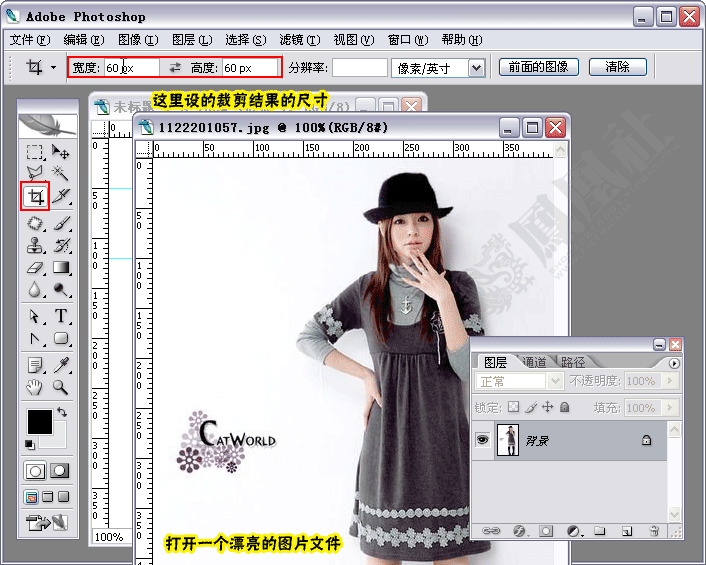706x565 pixels.
Task: Select the Type tool
Action: pyautogui.click(x=61, y=316)
